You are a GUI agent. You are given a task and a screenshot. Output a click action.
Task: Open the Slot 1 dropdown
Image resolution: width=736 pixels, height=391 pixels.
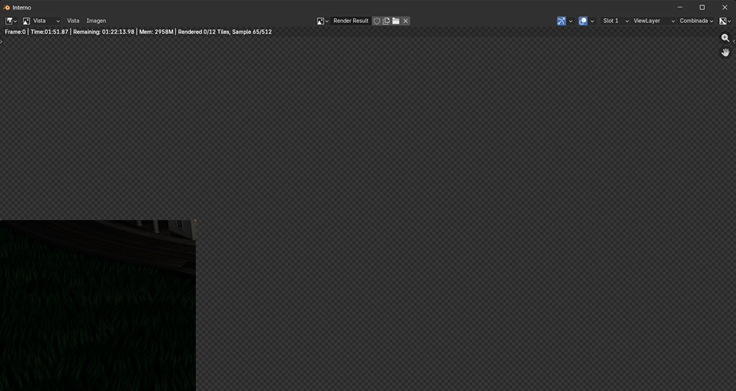615,21
